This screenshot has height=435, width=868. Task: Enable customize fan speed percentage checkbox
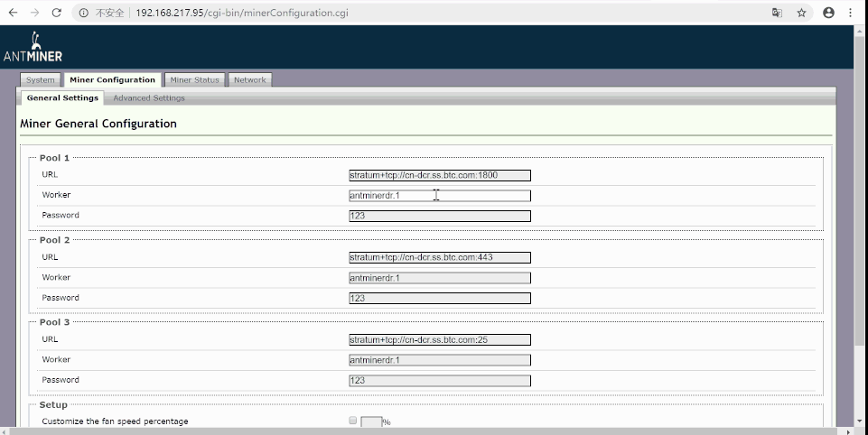click(352, 421)
